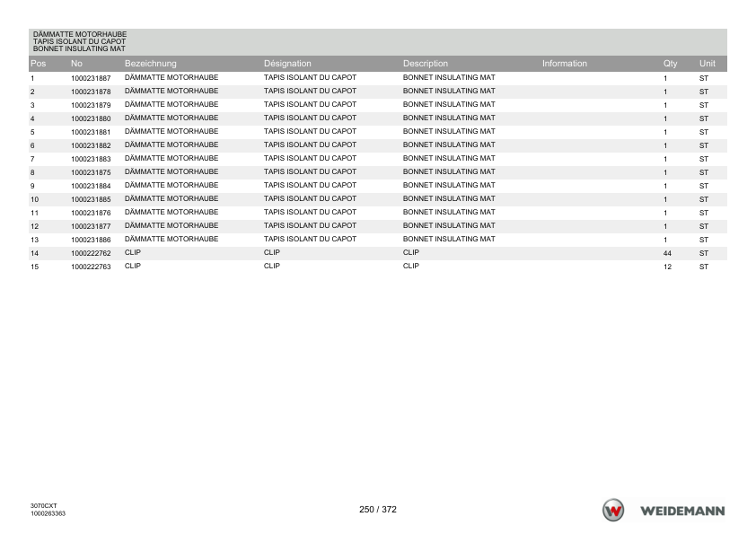The height and width of the screenshot is (534, 756).
Task: Click the page number 250 / 372
Action: click(377, 510)
